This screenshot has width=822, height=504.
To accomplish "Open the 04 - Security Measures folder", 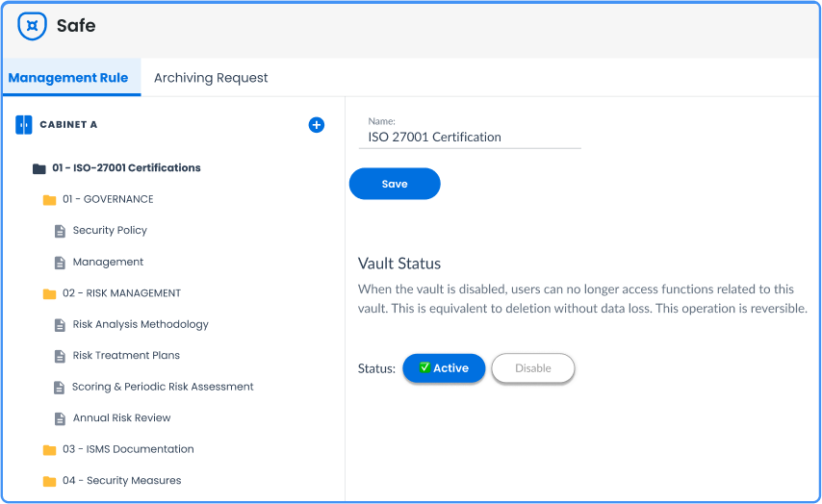I will [x=122, y=480].
